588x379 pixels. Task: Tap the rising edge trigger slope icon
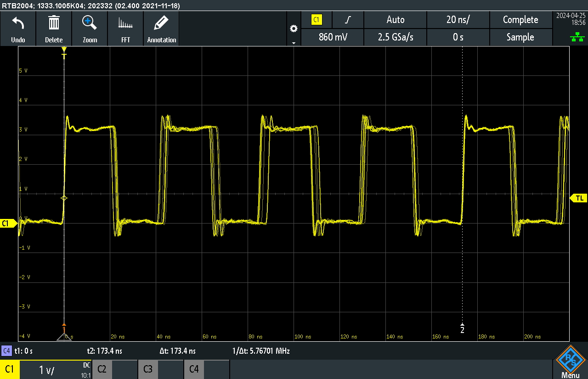tap(348, 20)
